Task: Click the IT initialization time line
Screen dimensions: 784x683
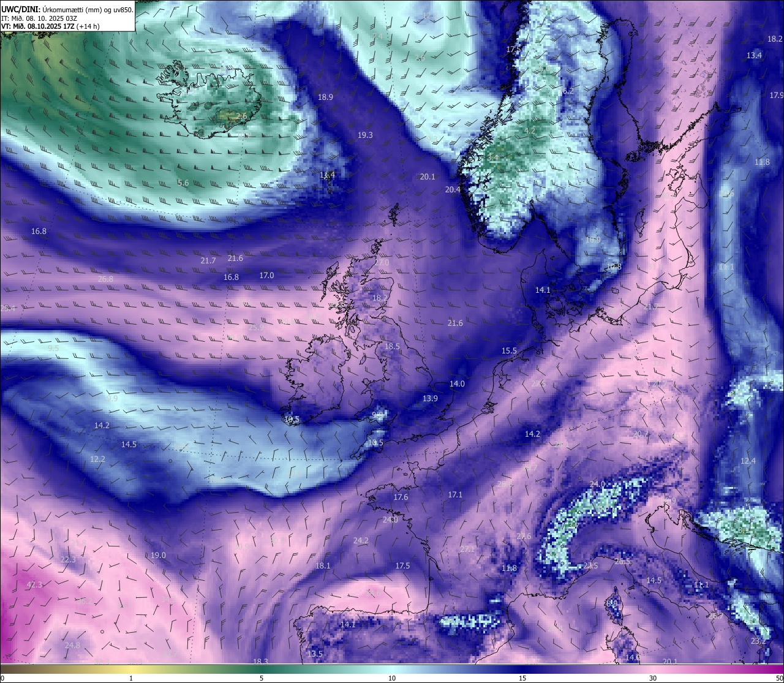Action: click(39, 18)
